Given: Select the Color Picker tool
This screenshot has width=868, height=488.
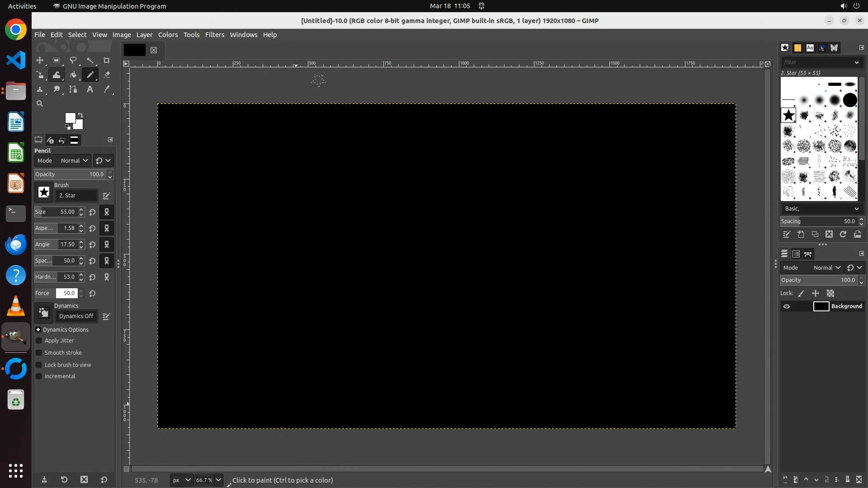Looking at the screenshot, I should (107, 89).
